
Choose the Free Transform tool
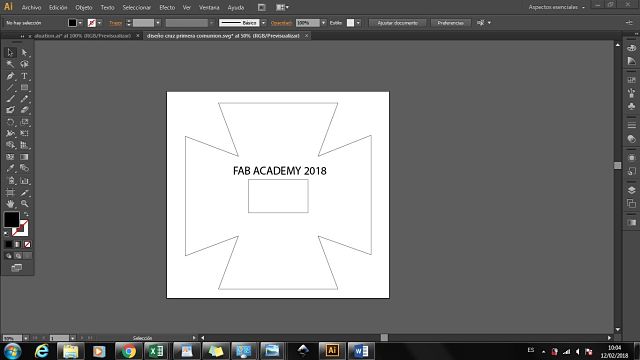click(24, 133)
